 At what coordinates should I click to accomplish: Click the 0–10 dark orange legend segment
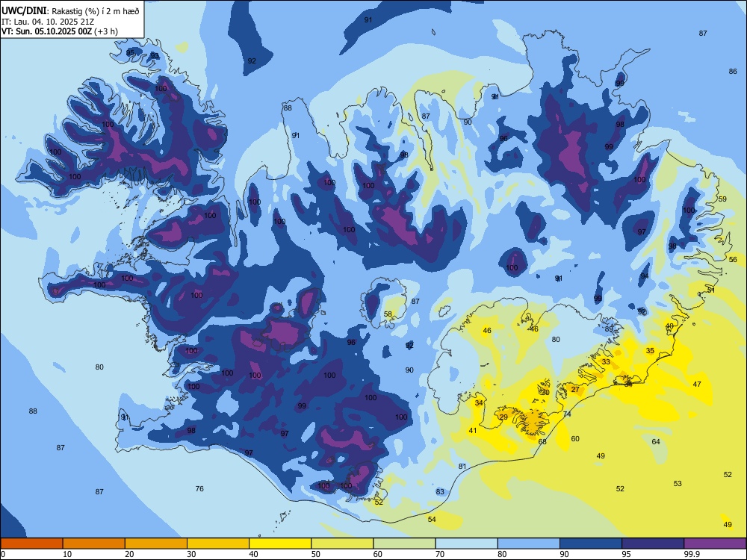[x=31, y=544]
